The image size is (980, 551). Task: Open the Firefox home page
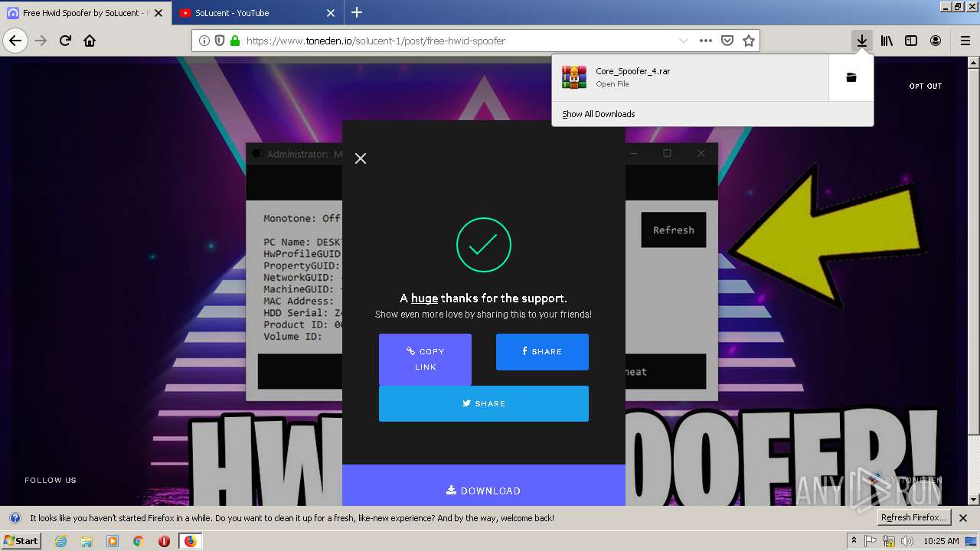point(90,41)
